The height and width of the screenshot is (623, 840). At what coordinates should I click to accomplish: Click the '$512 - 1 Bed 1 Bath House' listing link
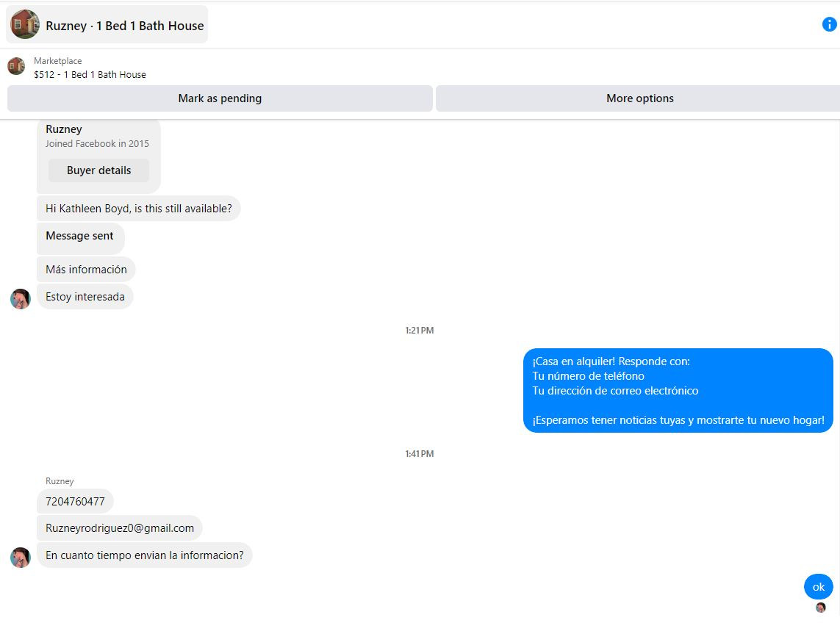[90, 74]
